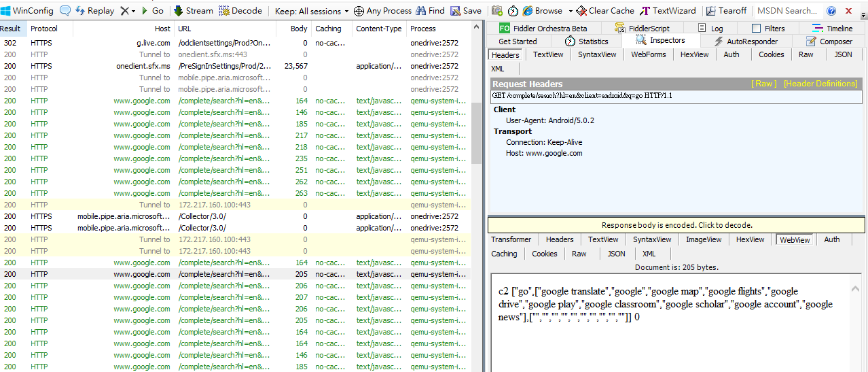Screen dimensions: 868x372
Task: Select request TextView inspector tab
Action: click(x=548, y=54)
